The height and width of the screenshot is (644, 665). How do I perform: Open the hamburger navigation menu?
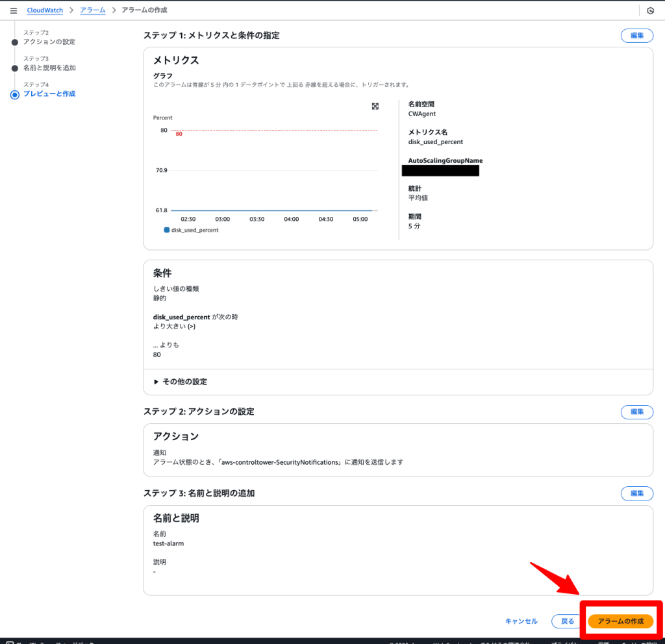(x=14, y=10)
